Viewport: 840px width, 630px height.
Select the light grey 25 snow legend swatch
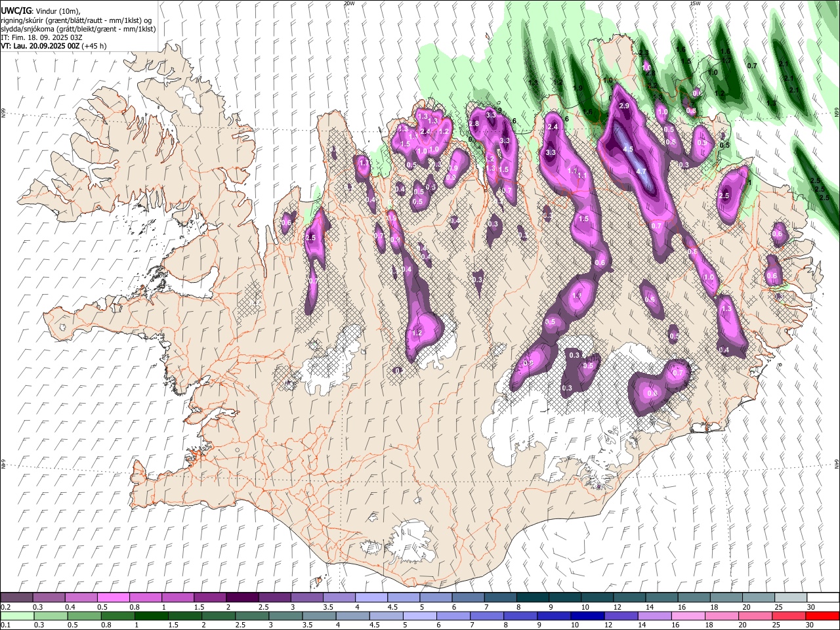[x=789, y=597]
